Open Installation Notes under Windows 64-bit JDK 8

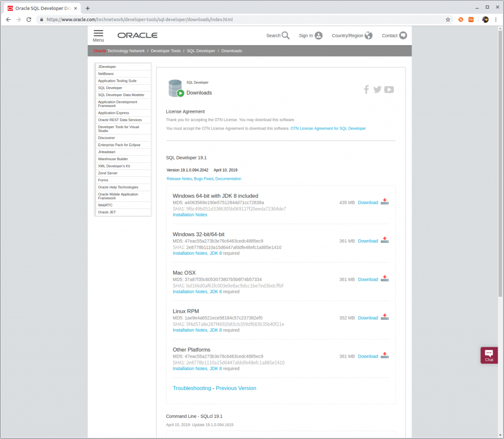click(x=190, y=215)
